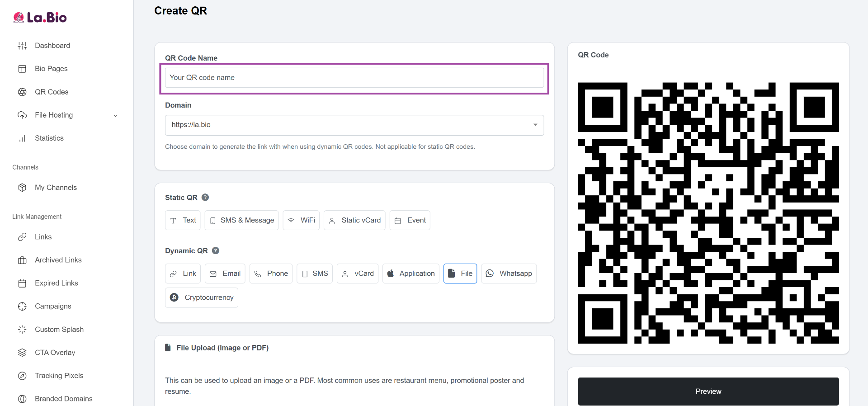
Task: Pick the Cryptocurrency QR option
Action: click(x=202, y=298)
